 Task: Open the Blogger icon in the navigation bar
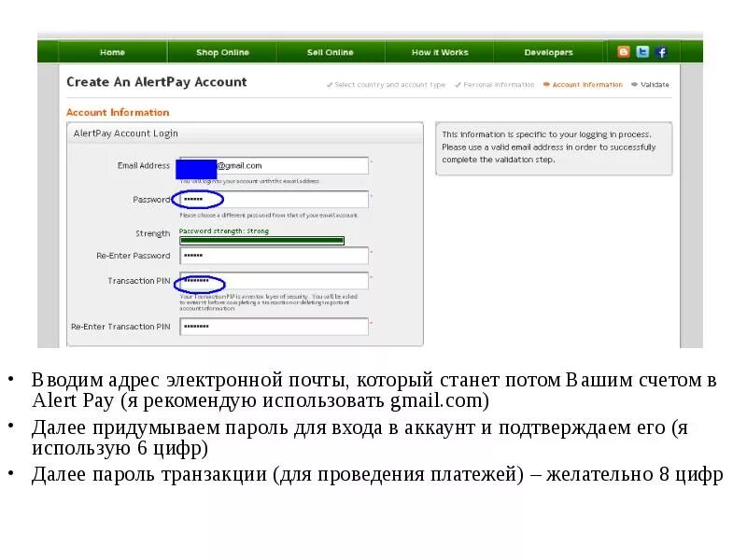(x=623, y=52)
